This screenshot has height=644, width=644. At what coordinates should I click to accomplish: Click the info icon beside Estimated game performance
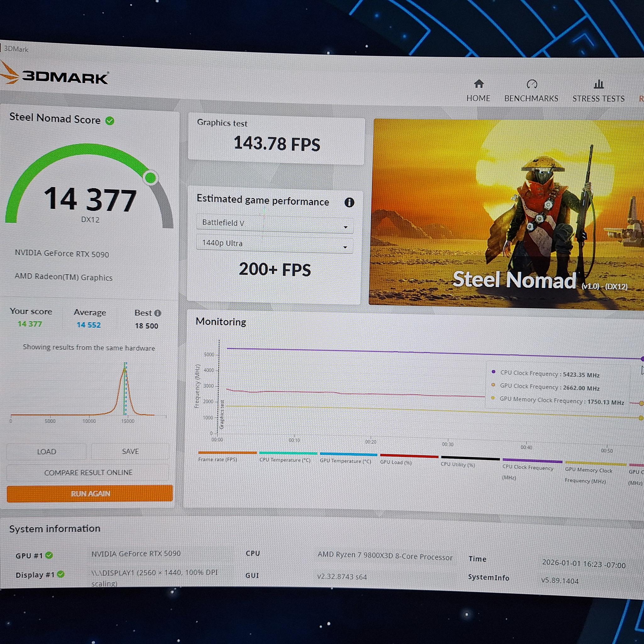tap(349, 202)
